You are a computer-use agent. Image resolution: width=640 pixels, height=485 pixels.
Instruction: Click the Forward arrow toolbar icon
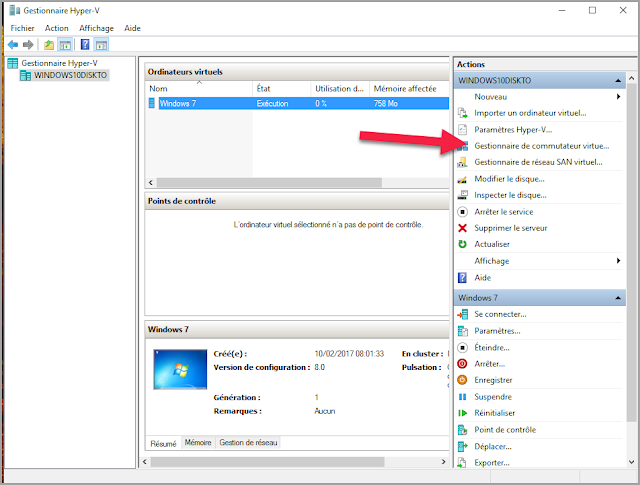(x=28, y=44)
